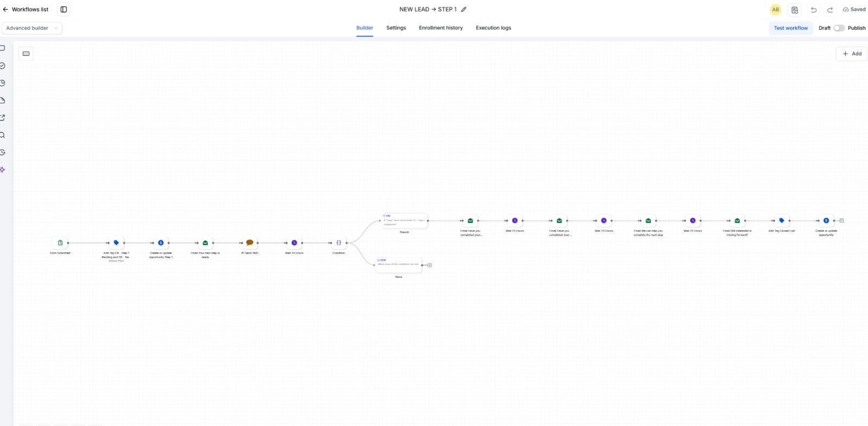This screenshot has height=426, width=868.
Task: Expand the Advanced builder dropdown
Action: click(32, 28)
